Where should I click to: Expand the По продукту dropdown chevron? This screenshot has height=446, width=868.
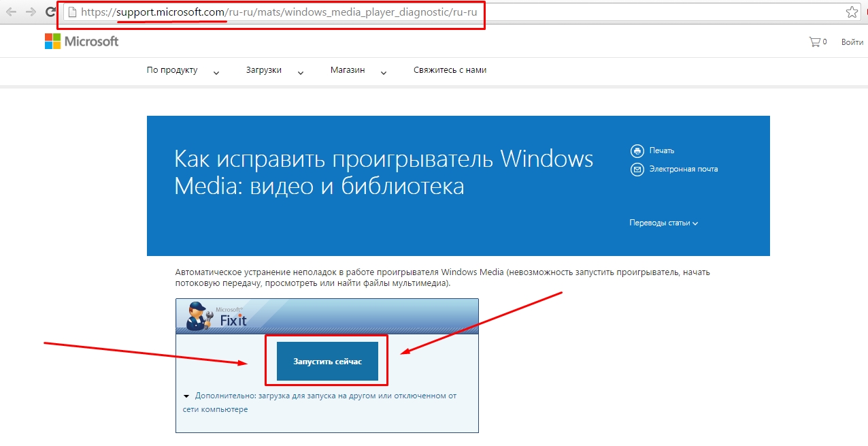[216, 73]
